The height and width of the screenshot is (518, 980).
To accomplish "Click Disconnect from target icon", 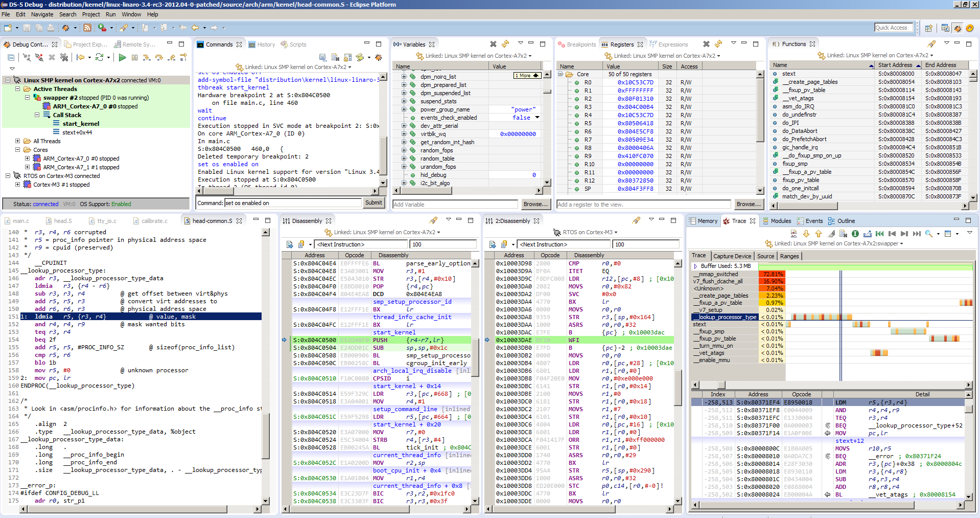I will (x=39, y=58).
